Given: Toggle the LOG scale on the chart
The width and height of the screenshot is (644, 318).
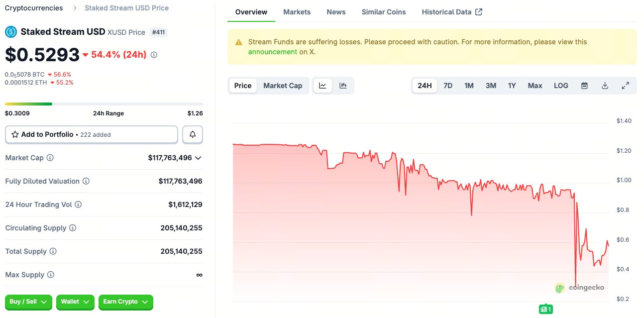Looking at the screenshot, I should point(561,85).
